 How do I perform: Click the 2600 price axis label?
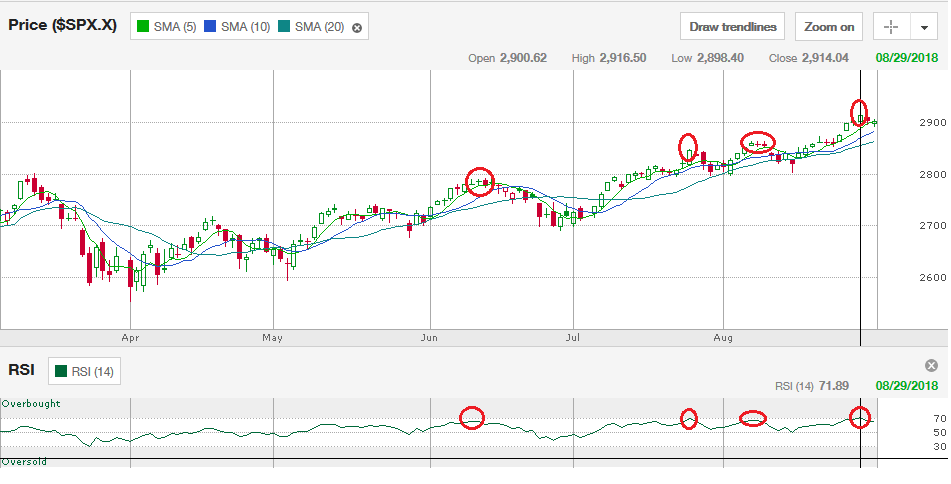933,278
